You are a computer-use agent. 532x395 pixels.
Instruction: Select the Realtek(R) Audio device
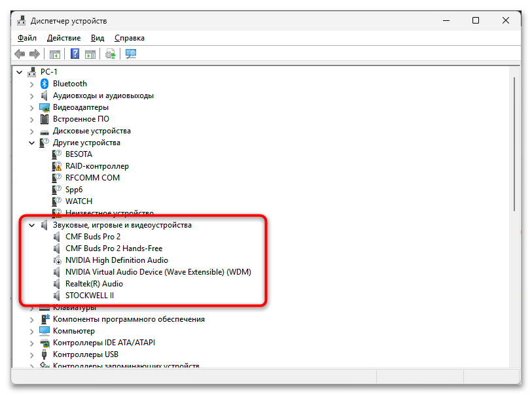94,284
